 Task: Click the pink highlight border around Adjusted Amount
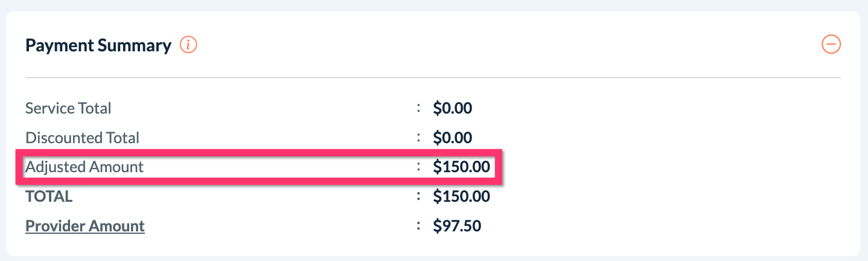(260, 152)
